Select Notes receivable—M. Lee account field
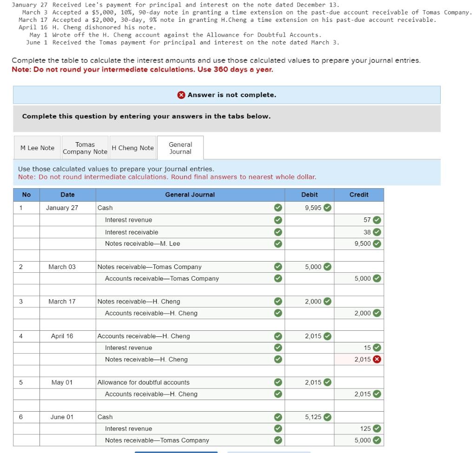 pos(190,243)
